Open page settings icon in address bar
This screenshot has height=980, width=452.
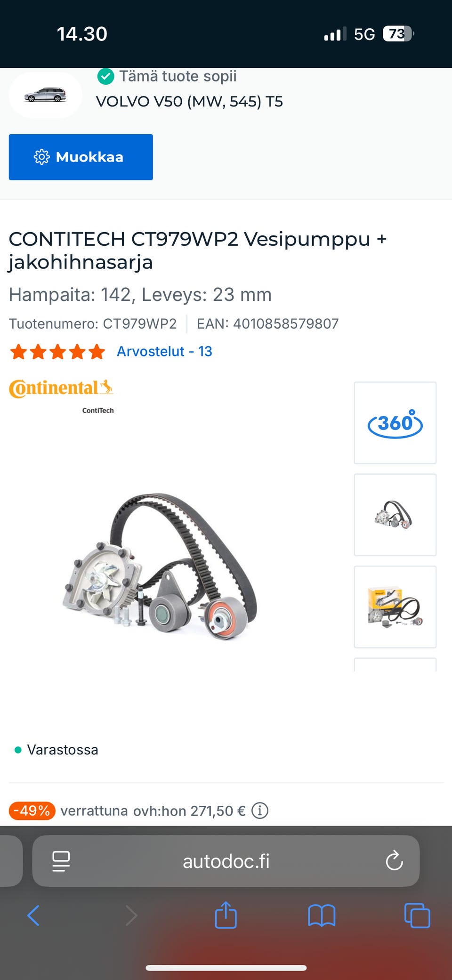[x=61, y=861]
